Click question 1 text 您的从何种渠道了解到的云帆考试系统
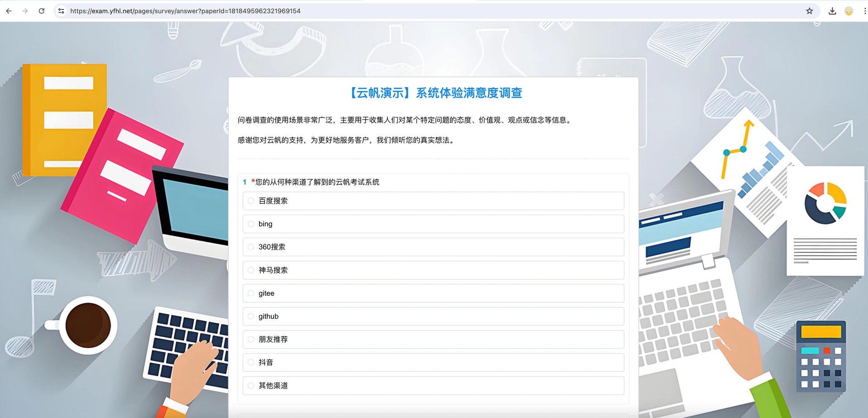Screen dimensions: 868x418 [317, 182]
